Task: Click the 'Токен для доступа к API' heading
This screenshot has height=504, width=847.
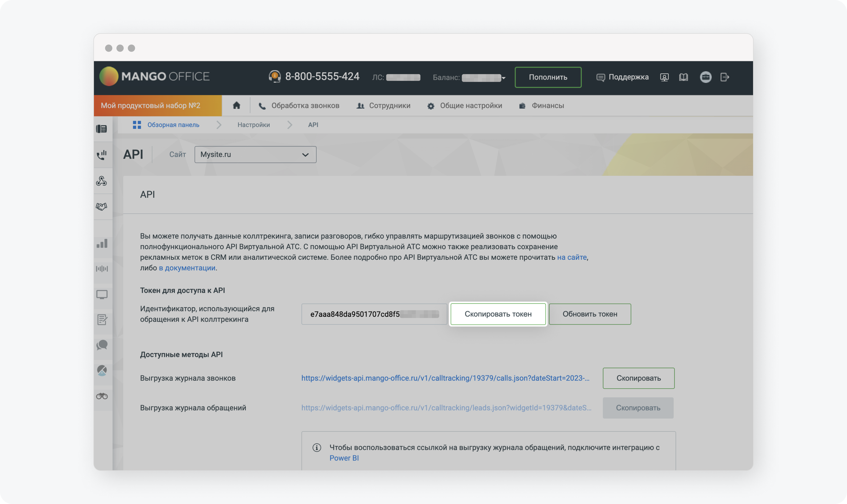Action: [x=182, y=290]
